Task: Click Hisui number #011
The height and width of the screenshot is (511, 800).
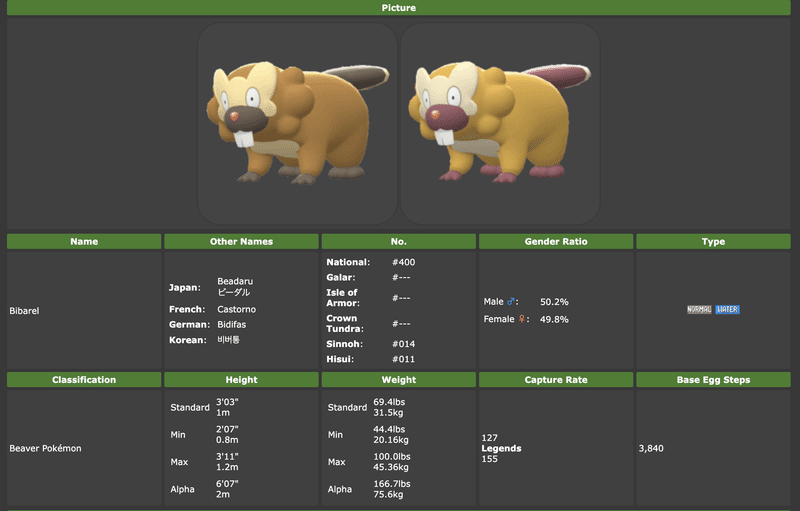Action: (404, 359)
